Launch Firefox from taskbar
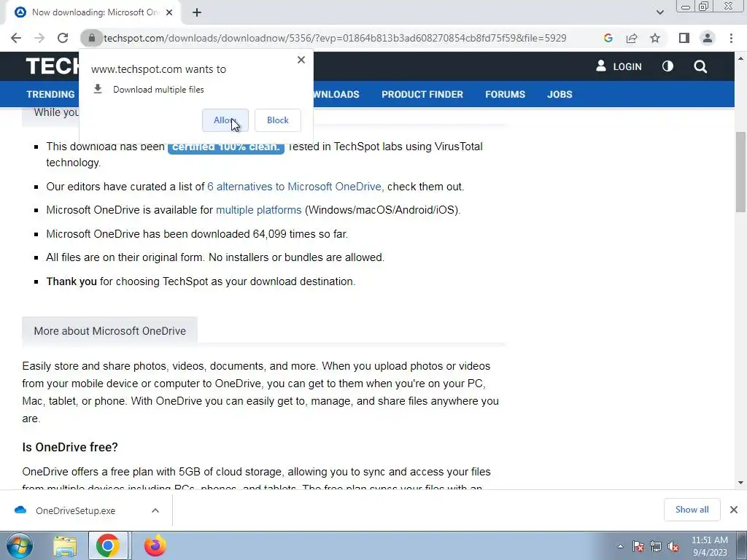Image resolution: width=747 pixels, height=560 pixels. click(x=155, y=545)
